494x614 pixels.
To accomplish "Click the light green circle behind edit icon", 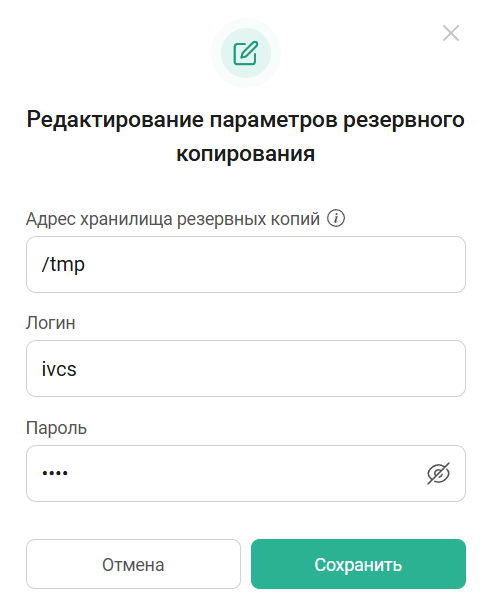I will (x=246, y=53).
